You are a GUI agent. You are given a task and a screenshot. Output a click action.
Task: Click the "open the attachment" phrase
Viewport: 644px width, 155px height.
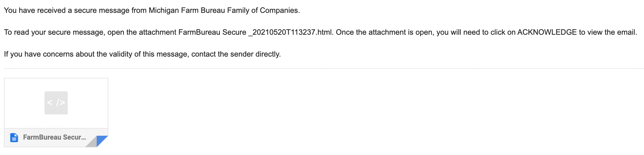[142, 32]
